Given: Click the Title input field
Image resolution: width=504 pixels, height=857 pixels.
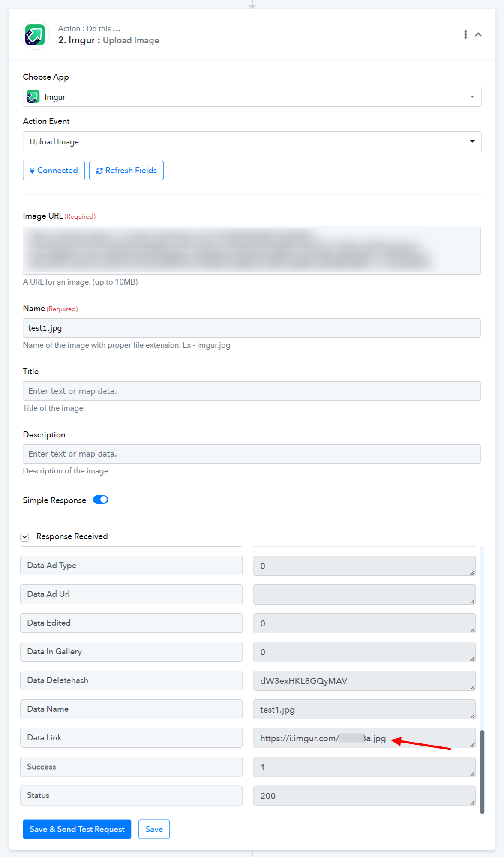Looking at the screenshot, I should tap(252, 391).
